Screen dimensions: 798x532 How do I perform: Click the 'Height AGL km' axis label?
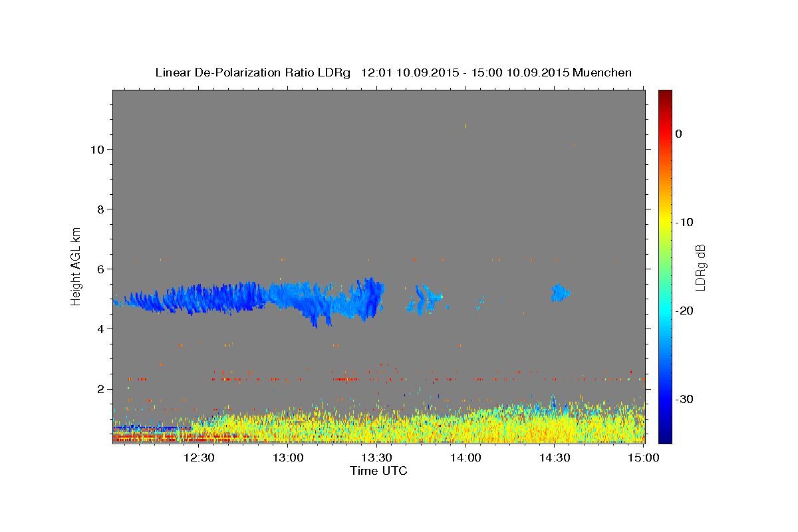click(76, 266)
